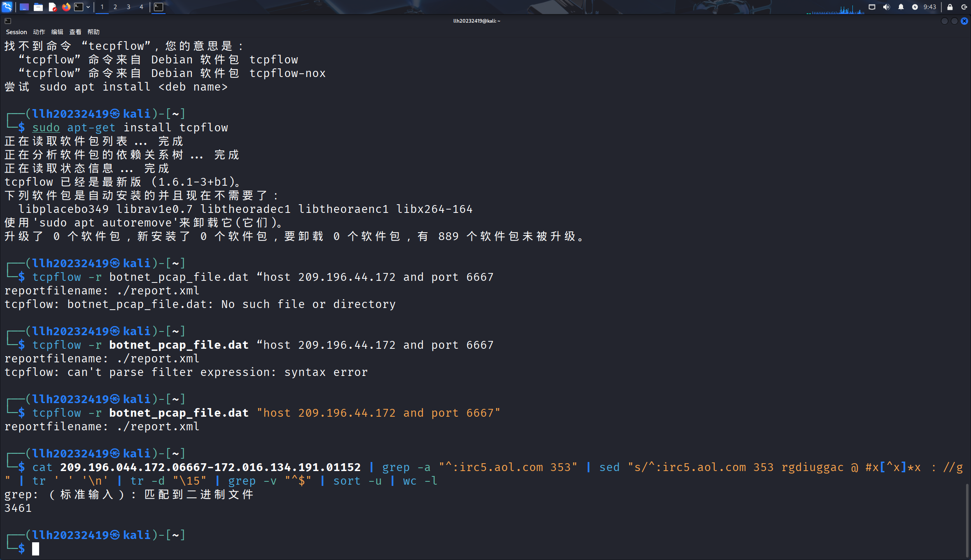Click the volume speaker icon

(x=887, y=7)
